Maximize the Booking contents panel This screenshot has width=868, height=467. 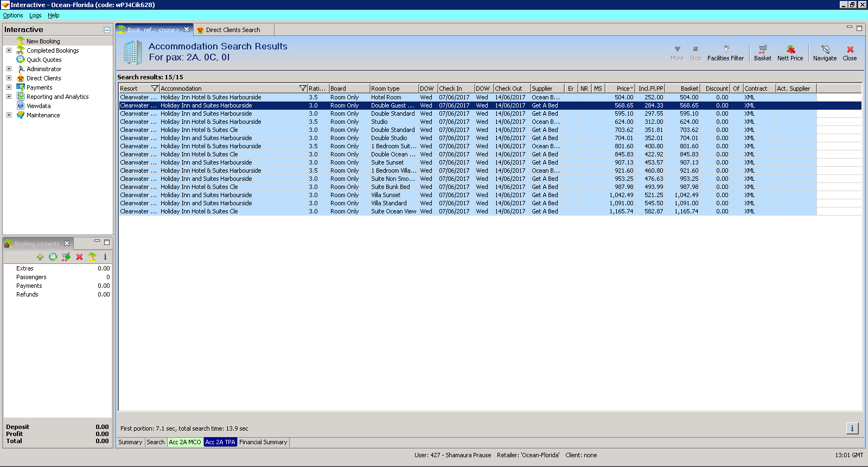(107, 242)
